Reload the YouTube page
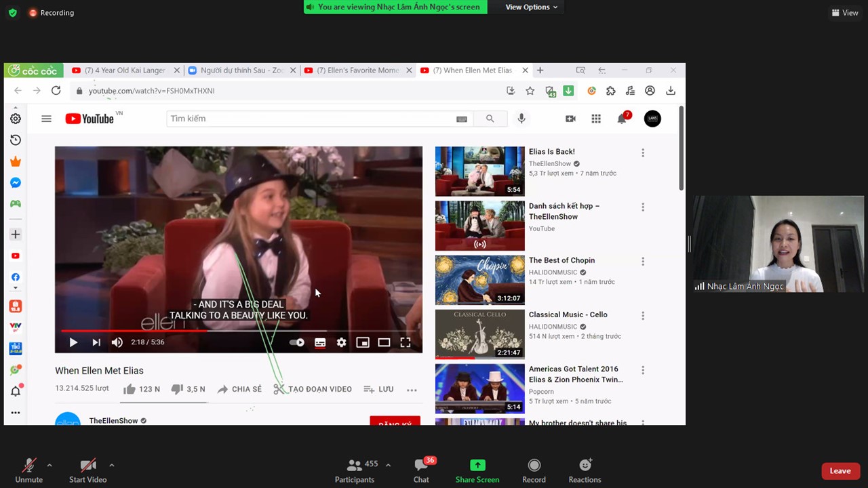The image size is (868, 488). (56, 91)
